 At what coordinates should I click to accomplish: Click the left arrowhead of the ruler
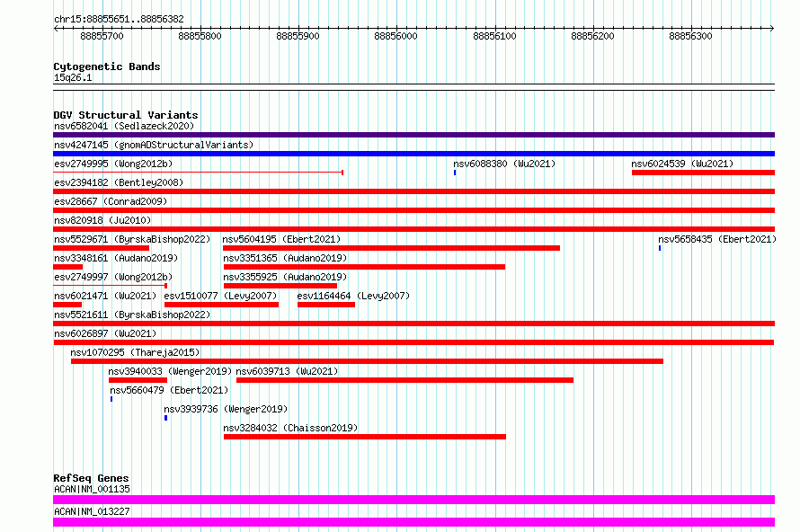[56, 29]
